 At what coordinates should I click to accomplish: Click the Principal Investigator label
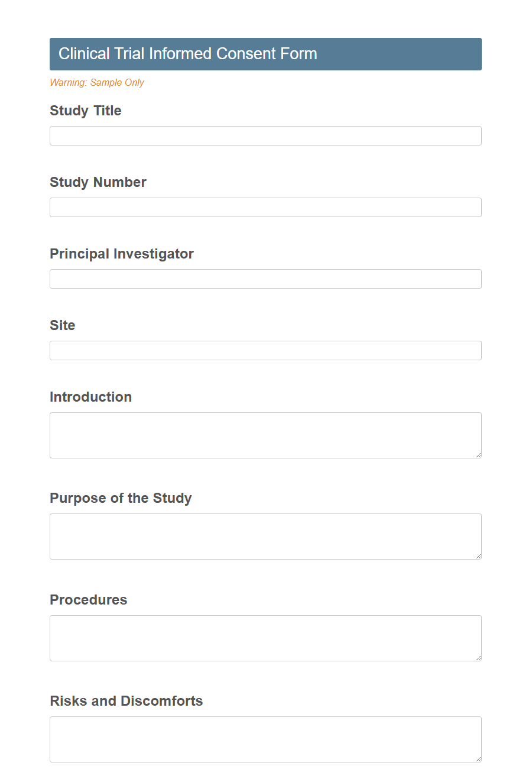[122, 254]
